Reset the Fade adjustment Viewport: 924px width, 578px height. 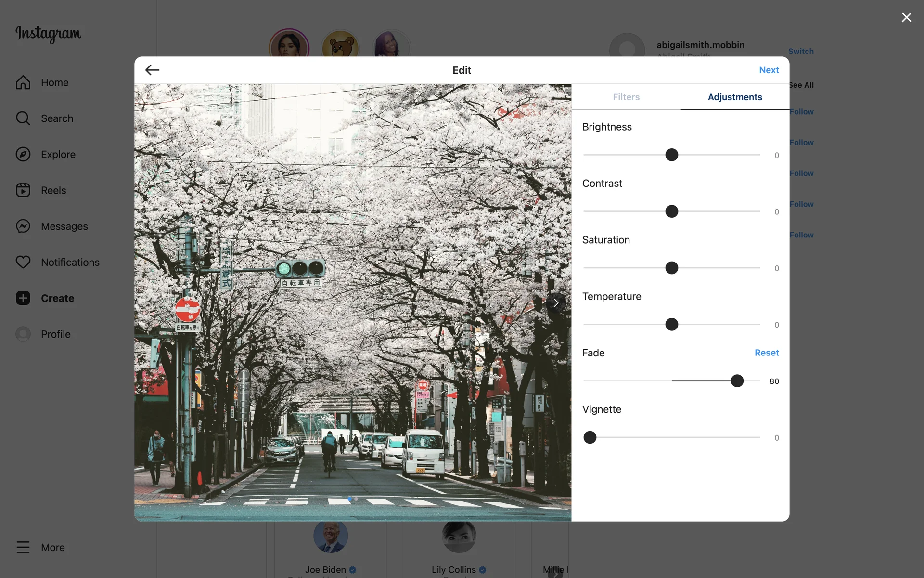[766, 353]
